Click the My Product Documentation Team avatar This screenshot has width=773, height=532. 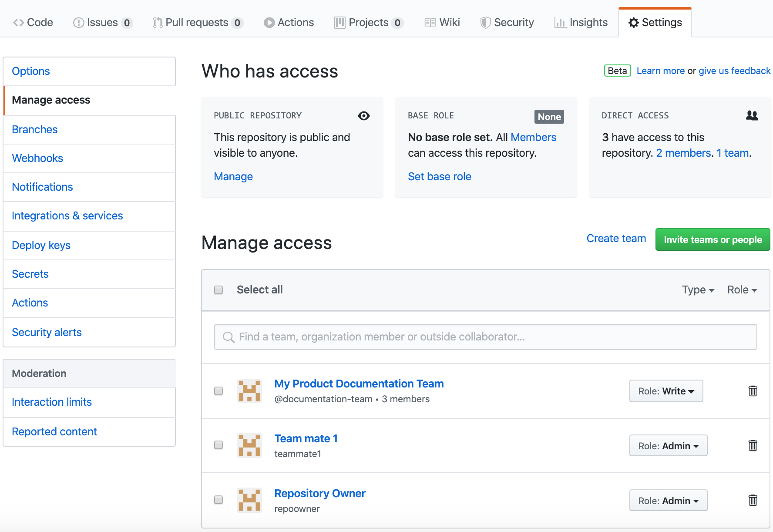[x=249, y=391]
